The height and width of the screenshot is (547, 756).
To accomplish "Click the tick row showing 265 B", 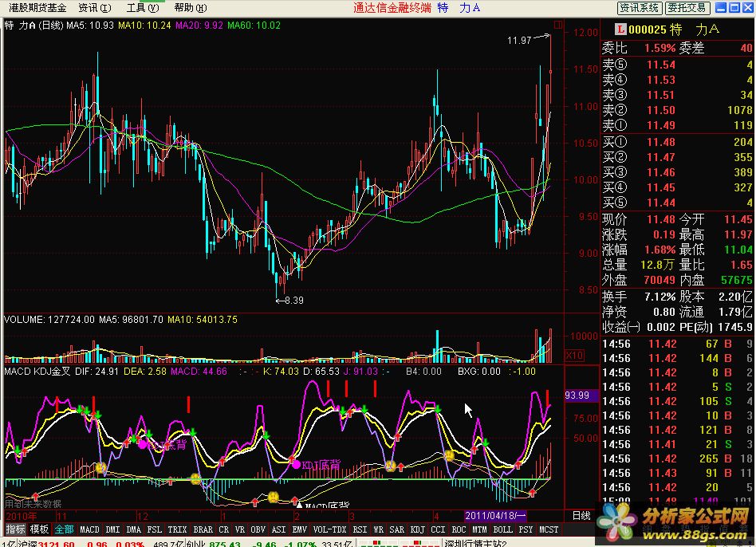I will (x=677, y=458).
